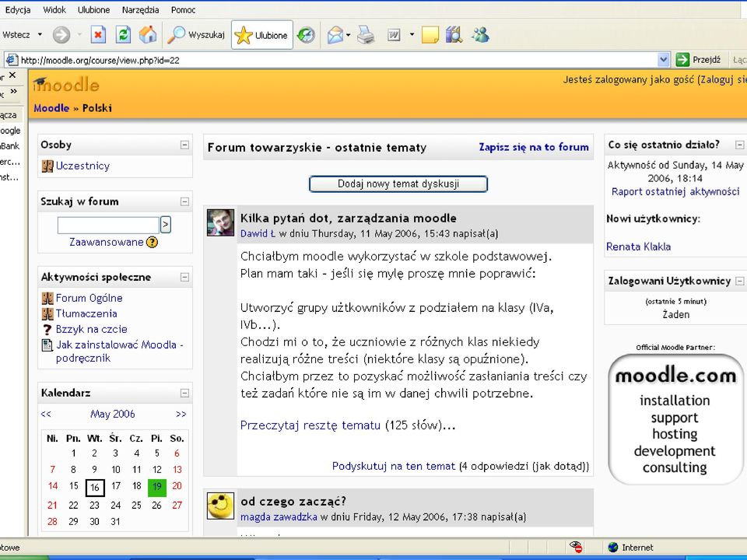Submit forum search with arrow button
This screenshot has height=560, width=747.
pyautogui.click(x=165, y=225)
